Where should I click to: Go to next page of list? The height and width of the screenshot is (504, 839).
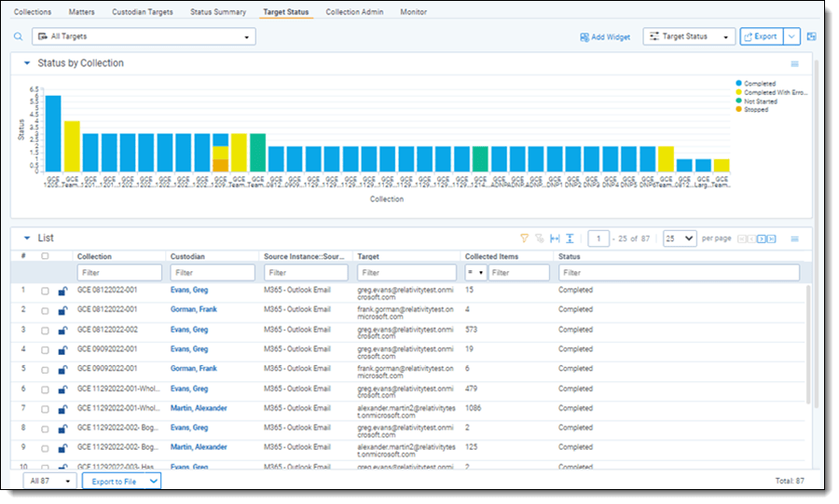(762, 238)
